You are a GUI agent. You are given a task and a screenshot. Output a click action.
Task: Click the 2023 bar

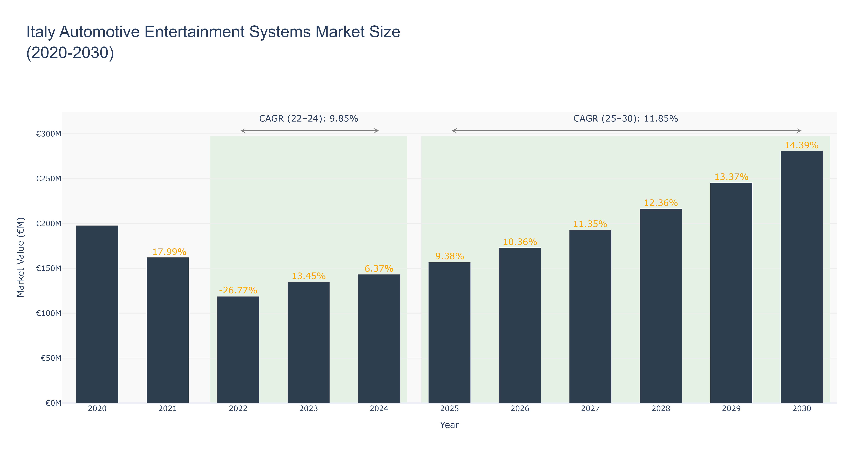coord(308,342)
